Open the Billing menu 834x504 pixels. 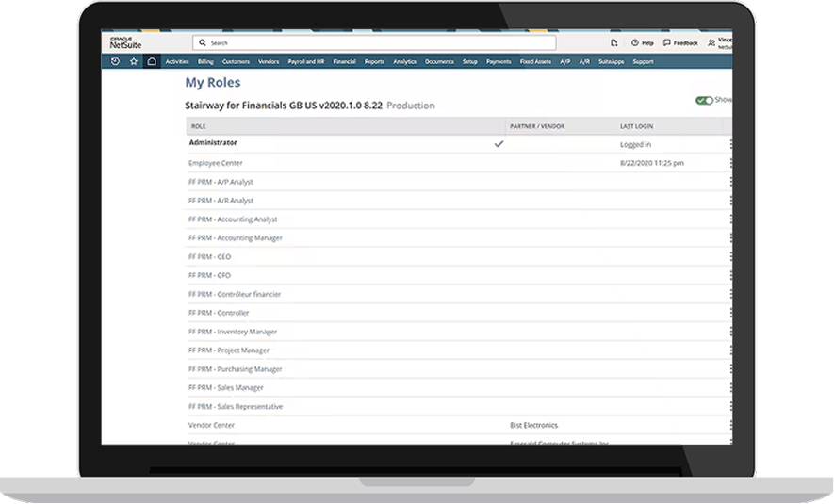tap(205, 61)
